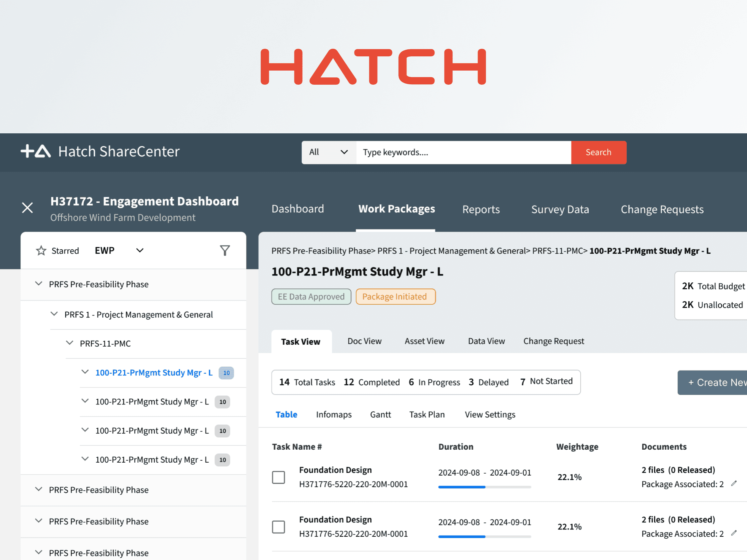Click the Weightage column header

point(577,447)
